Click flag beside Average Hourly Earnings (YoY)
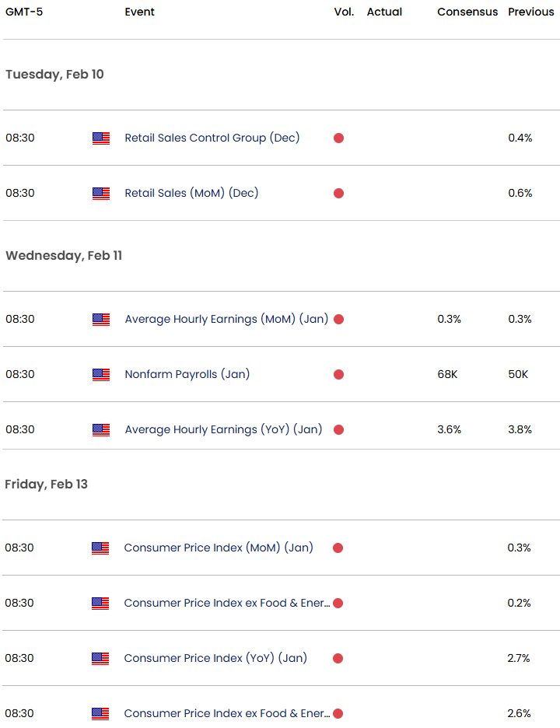The width and height of the screenshot is (560, 728). [101, 430]
